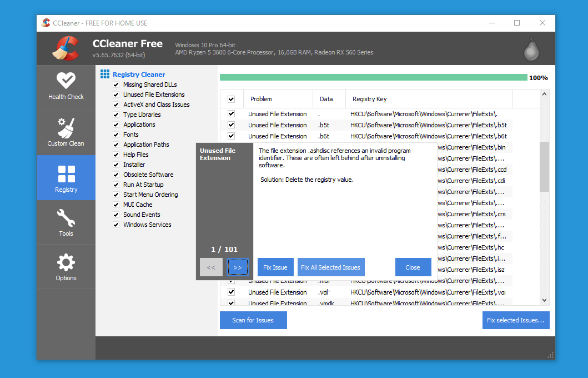Screen dimensions: 588x378
Task: Toggle Unused File Extensions checkbox
Action: click(x=116, y=94)
